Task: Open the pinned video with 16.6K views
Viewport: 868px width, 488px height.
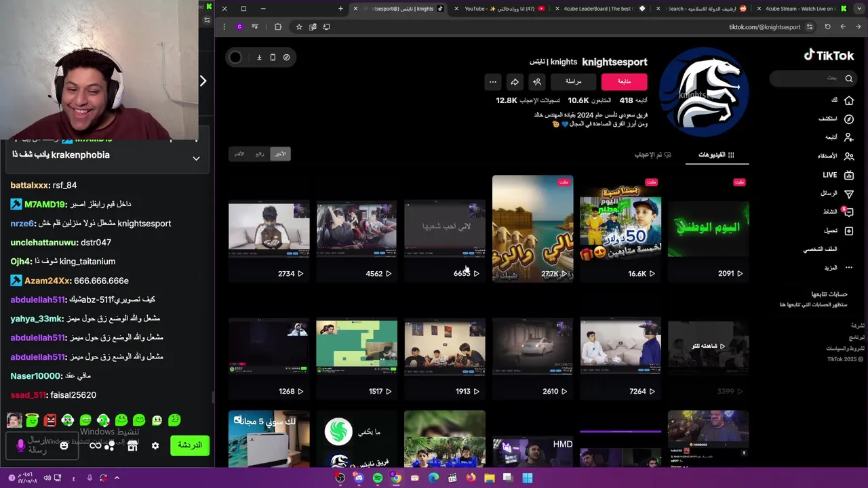Action: 620,228
